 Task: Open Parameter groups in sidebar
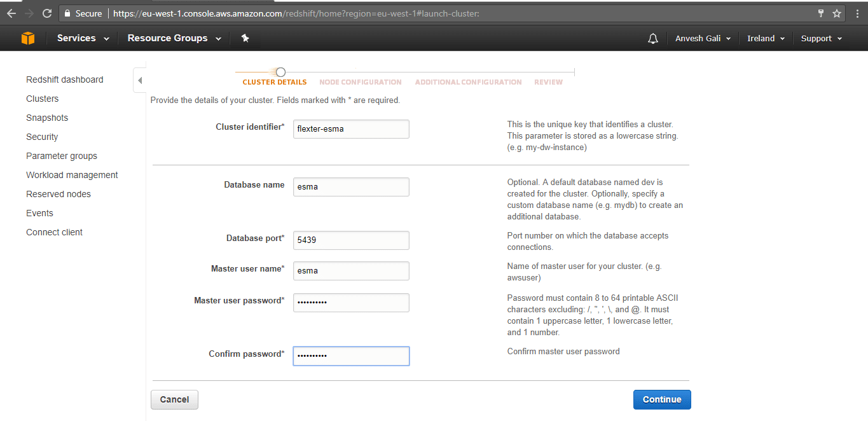(62, 156)
